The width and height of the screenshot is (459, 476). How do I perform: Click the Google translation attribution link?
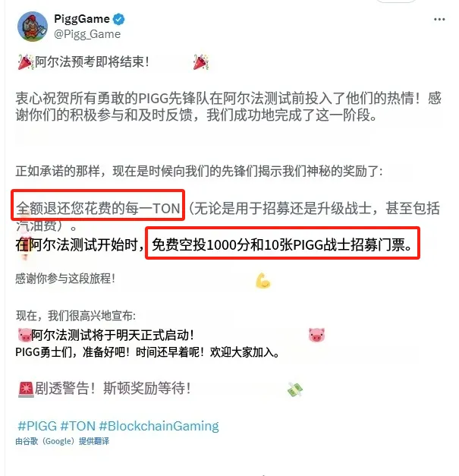62,441
